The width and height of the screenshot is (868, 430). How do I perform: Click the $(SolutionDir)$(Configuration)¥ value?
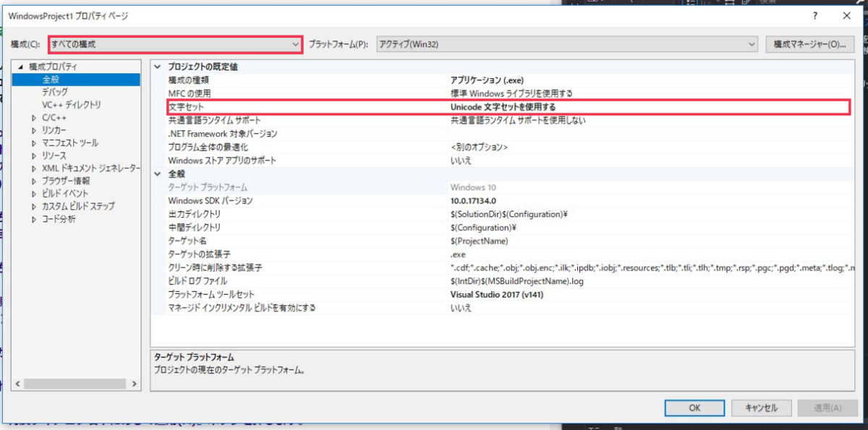click(x=509, y=214)
